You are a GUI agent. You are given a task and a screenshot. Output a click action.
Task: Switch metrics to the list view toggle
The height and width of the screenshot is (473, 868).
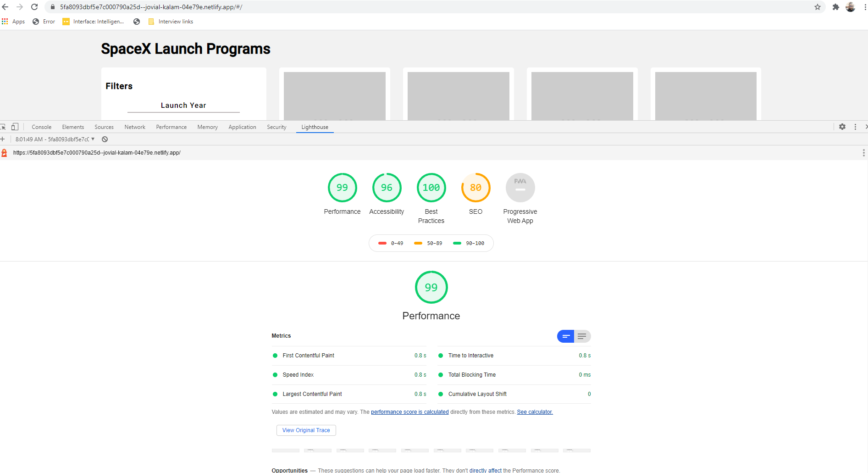582,336
